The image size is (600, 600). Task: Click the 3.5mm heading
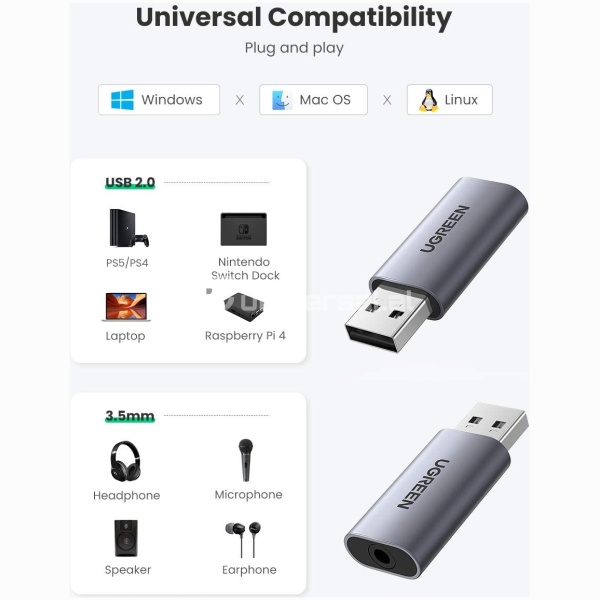[130, 416]
